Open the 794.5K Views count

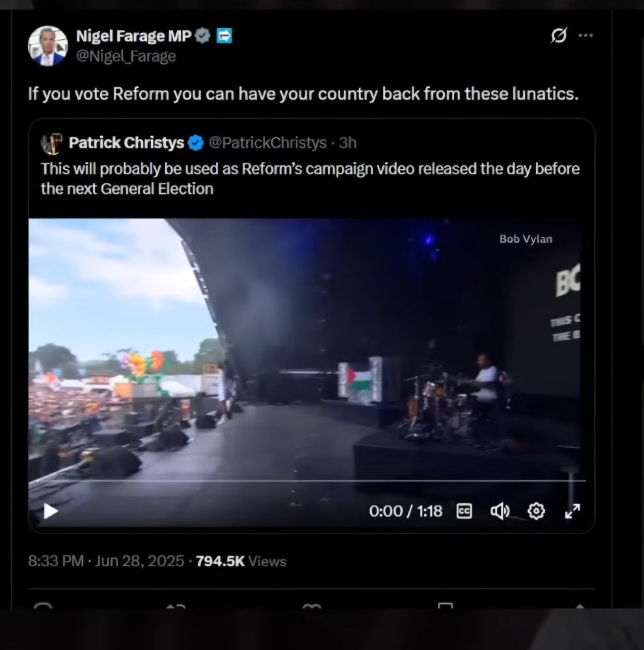(241, 562)
